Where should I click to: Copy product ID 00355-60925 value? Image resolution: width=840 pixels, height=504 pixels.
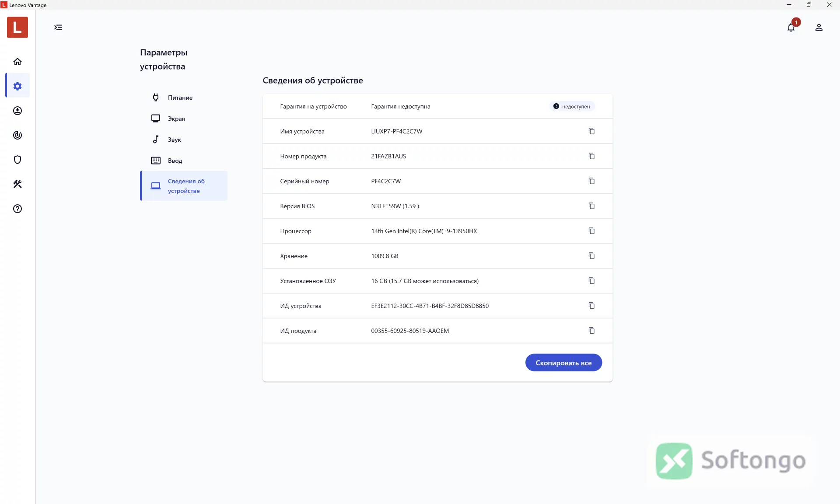click(x=591, y=331)
